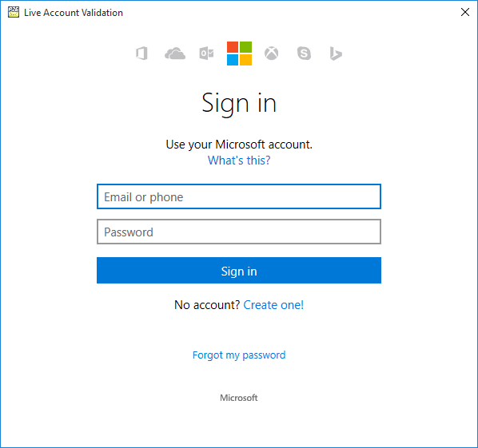The image size is (478, 448).
Task: Click the Live Account Validation title bar icon
Action: [14, 12]
